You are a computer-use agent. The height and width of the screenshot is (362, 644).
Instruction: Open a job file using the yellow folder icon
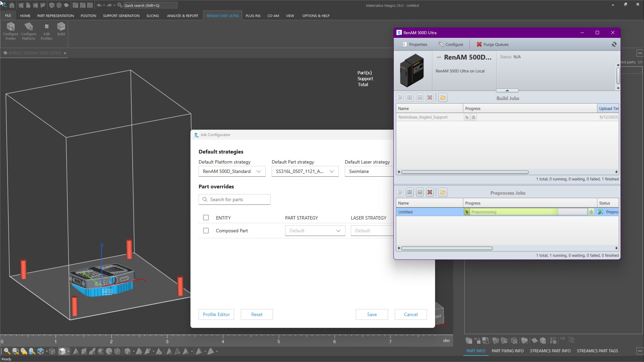click(x=443, y=98)
